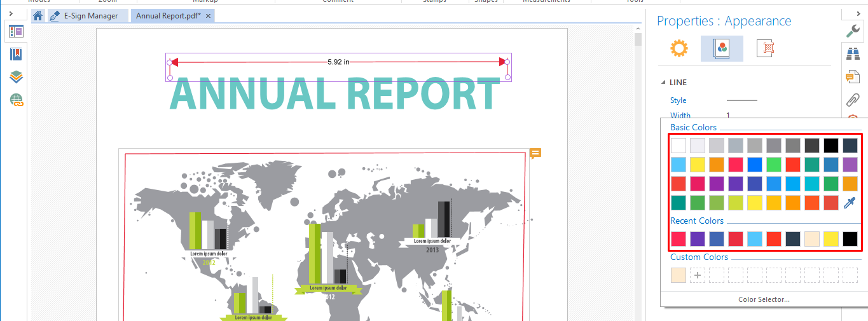Open the paperclip Attachments panel
868x321 pixels.
pos(853,100)
